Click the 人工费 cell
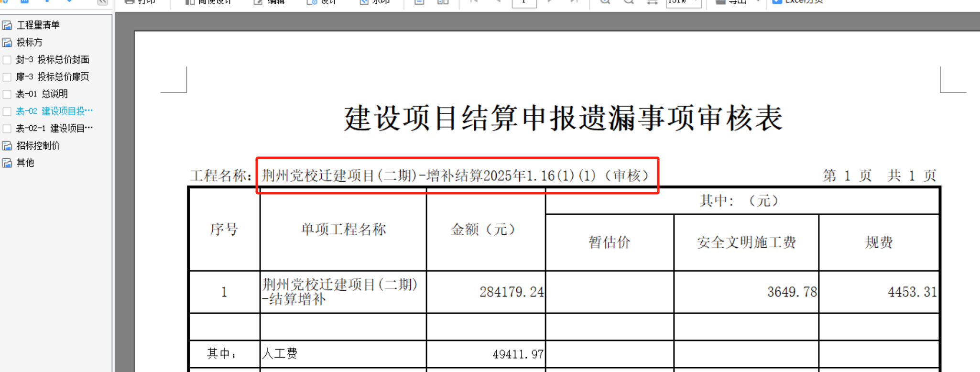The image size is (980, 372). point(280,354)
